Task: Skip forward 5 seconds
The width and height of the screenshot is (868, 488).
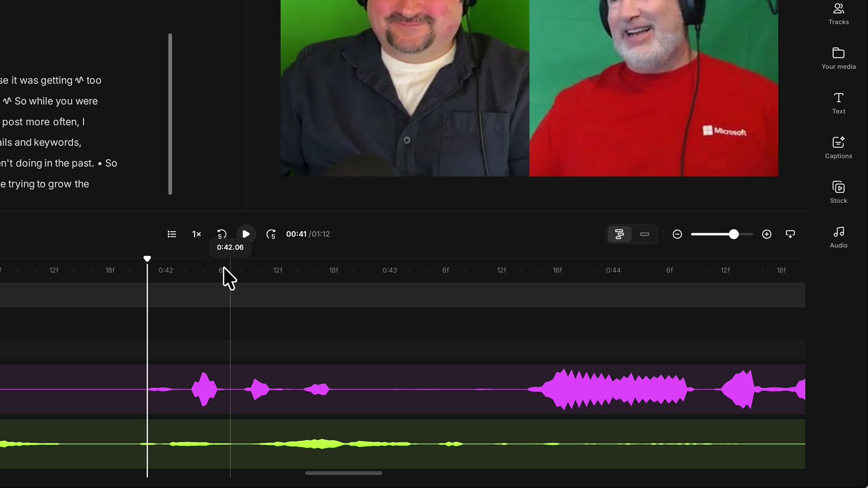Action: [x=271, y=234]
